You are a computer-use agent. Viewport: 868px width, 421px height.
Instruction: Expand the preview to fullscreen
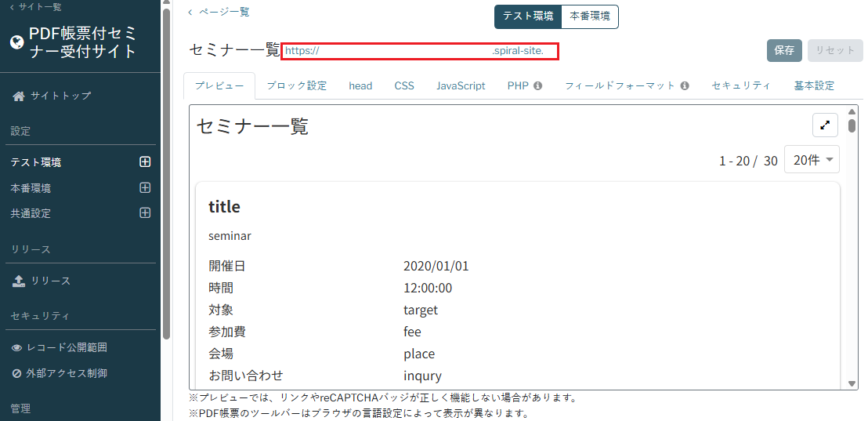pyautogui.click(x=825, y=125)
